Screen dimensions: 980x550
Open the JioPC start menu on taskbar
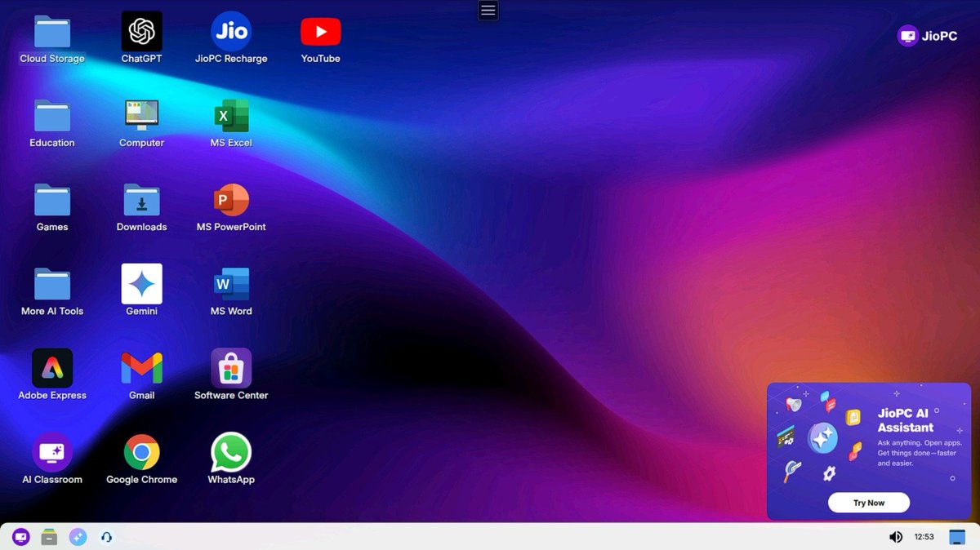[21, 537]
